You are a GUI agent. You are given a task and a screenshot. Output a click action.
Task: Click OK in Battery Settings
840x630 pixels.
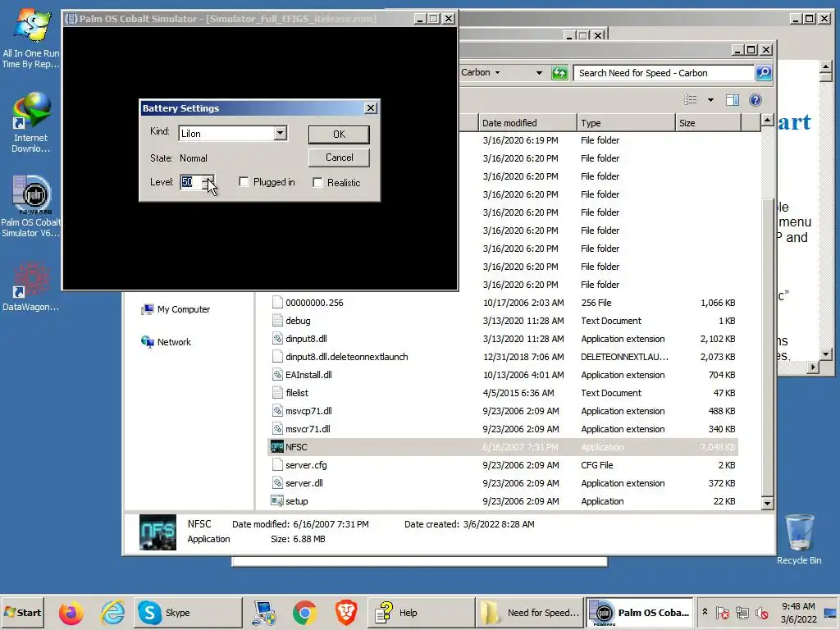coord(339,135)
